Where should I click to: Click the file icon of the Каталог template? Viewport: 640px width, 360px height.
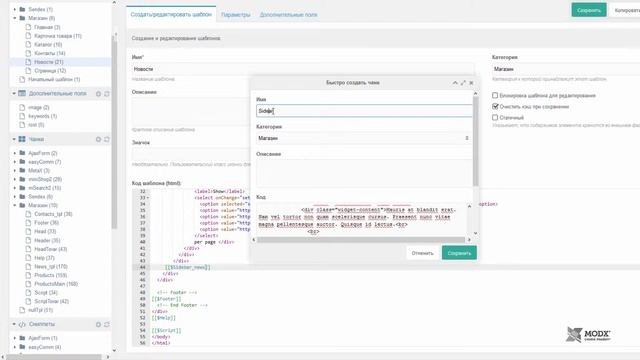(28, 44)
